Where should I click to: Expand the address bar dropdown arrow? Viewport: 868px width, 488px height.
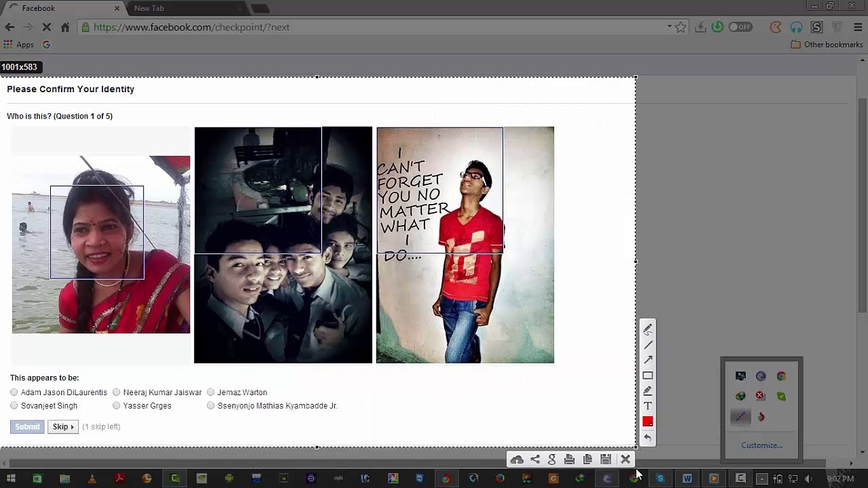click(669, 27)
